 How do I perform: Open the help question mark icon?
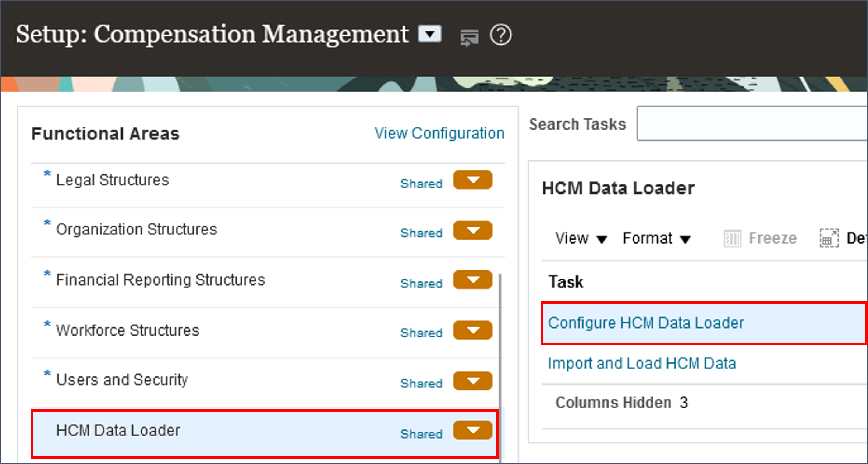point(500,35)
